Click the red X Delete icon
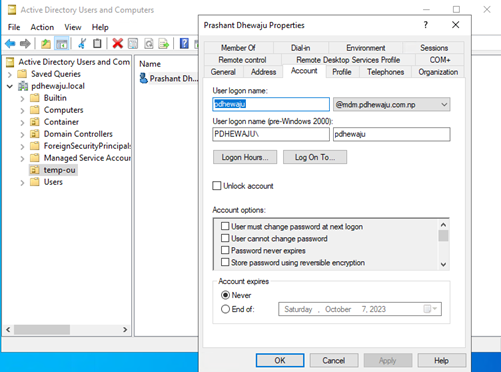This screenshot has height=372, width=501. [x=117, y=43]
